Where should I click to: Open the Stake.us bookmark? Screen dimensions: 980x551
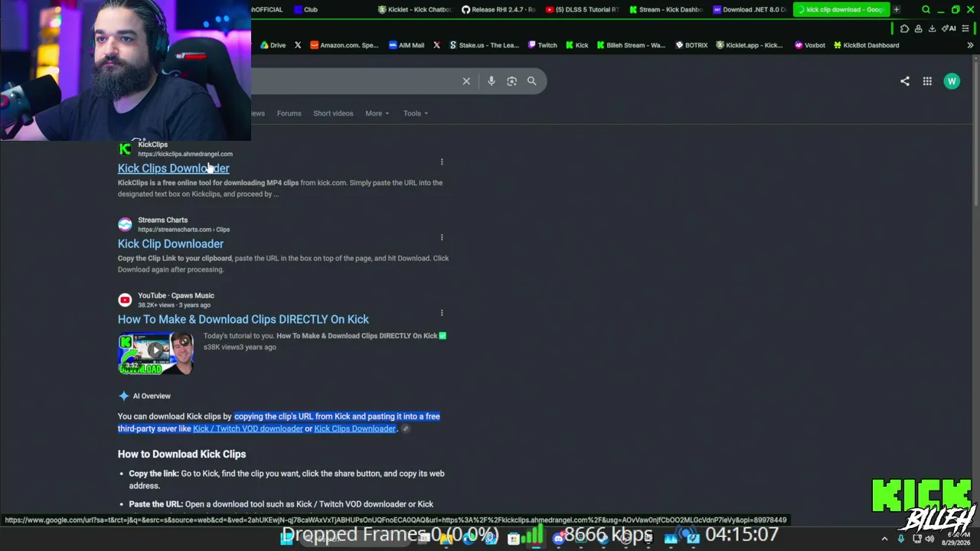[x=484, y=45]
